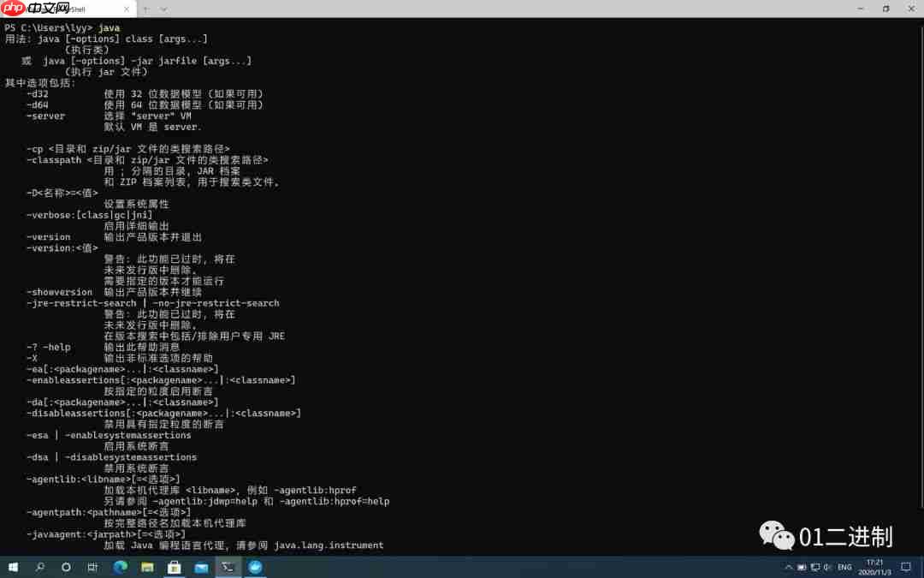Click the '用法: java [-options] class' line
This screenshot has height=578, width=924.
tap(106, 39)
